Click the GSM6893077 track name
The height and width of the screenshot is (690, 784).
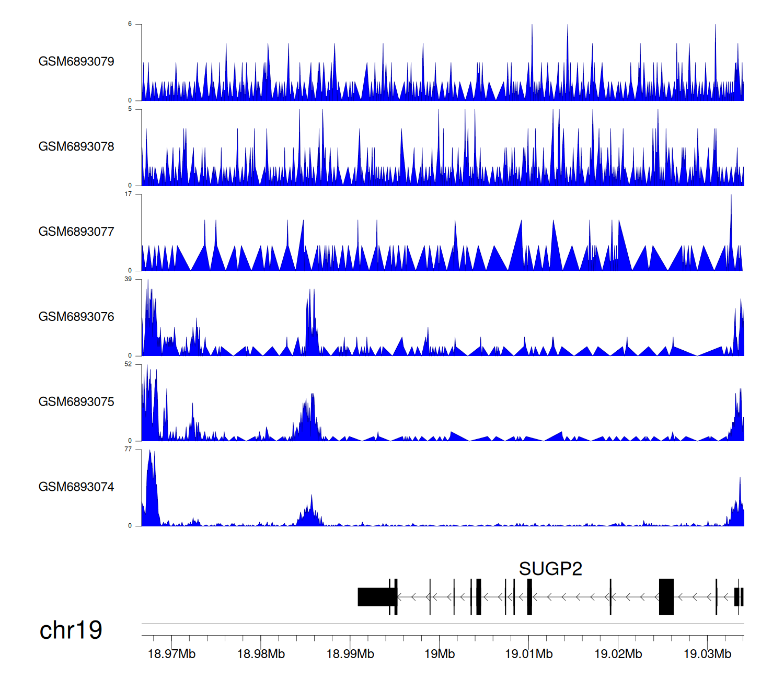76,232
